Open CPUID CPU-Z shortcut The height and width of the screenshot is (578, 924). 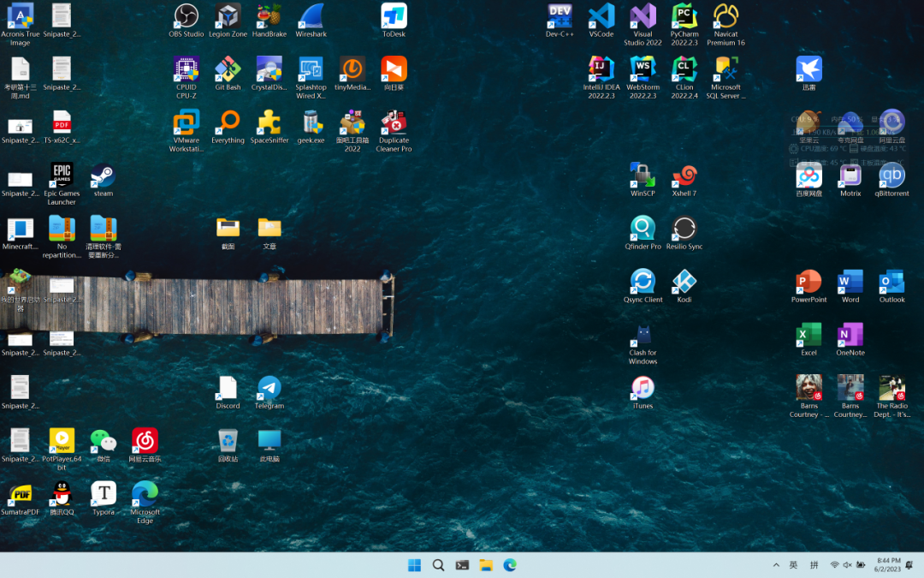tap(187, 78)
